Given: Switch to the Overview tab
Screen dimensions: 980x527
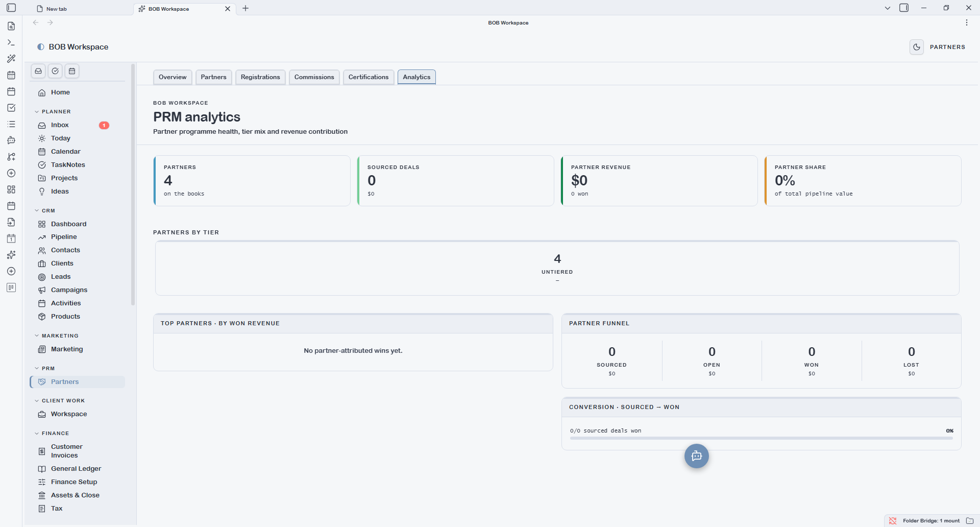Looking at the screenshot, I should [173, 77].
